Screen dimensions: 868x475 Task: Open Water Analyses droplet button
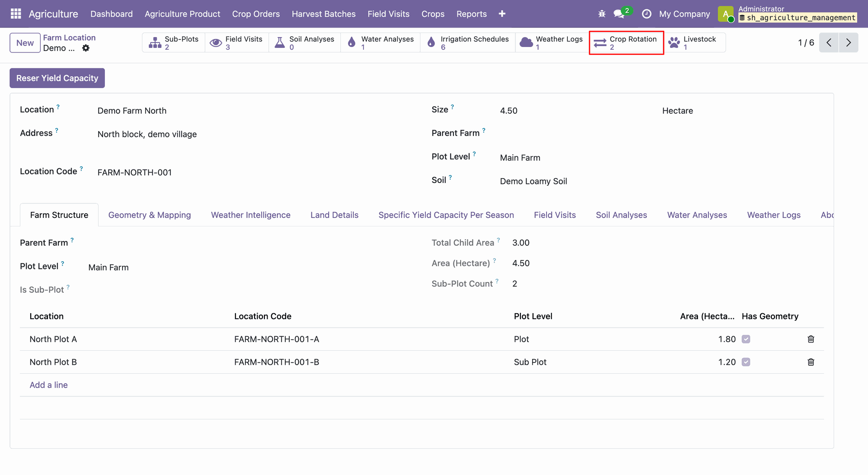pyautogui.click(x=380, y=42)
